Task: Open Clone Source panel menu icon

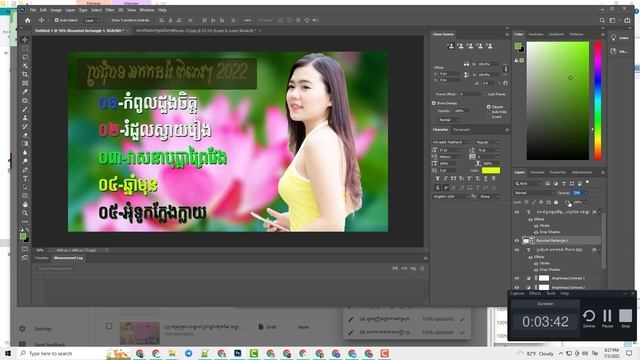Action: click(x=507, y=34)
